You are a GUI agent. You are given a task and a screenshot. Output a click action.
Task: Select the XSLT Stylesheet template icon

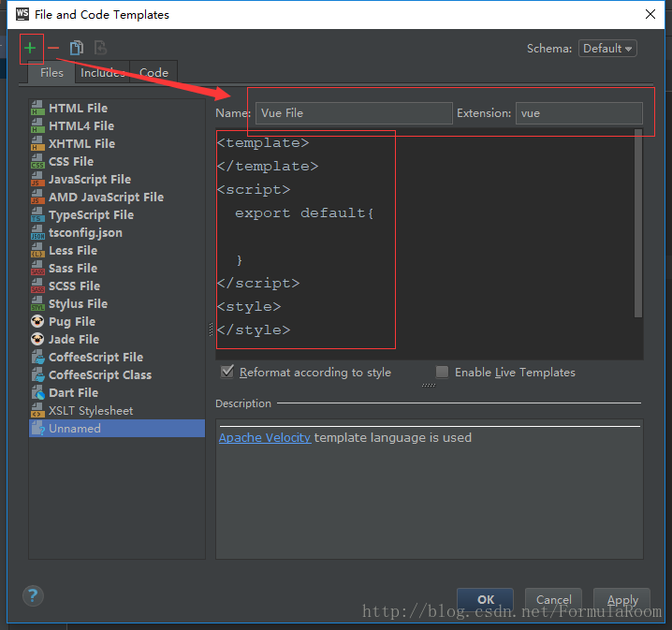[37, 410]
